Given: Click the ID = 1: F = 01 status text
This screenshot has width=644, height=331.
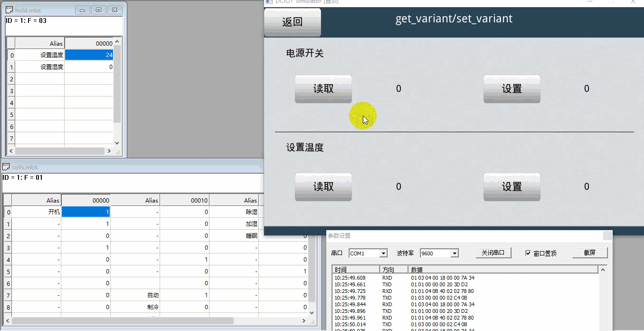Looking at the screenshot, I should pyautogui.click(x=23, y=177).
